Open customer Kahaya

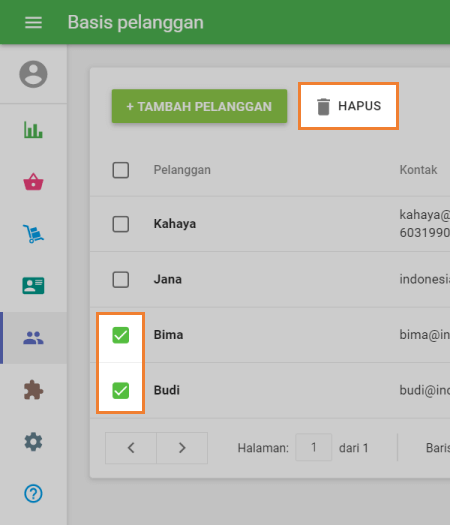tap(175, 224)
